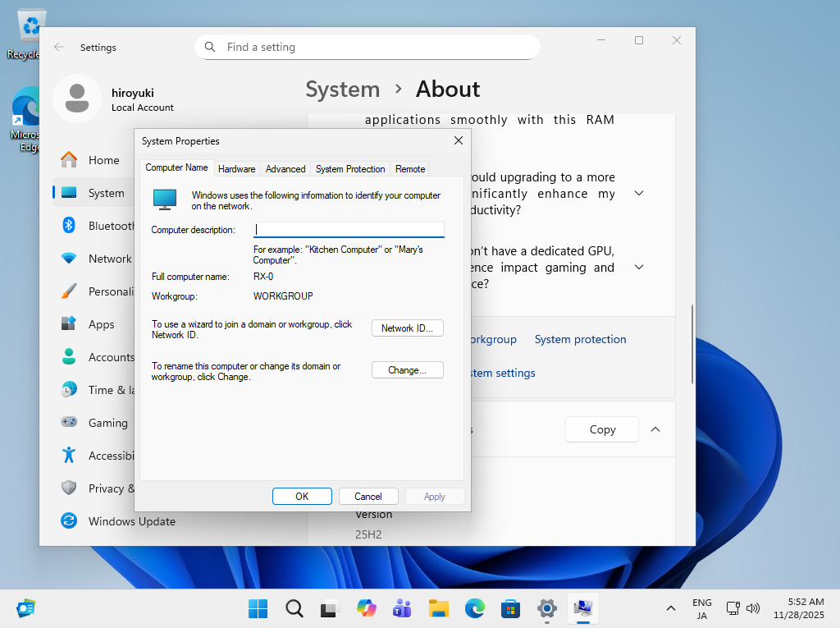Click the full computer name value RX-0

pyautogui.click(x=263, y=277)
